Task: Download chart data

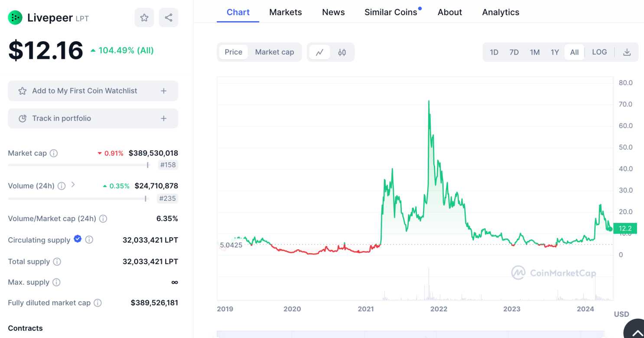Action: (x=627, y=52)
